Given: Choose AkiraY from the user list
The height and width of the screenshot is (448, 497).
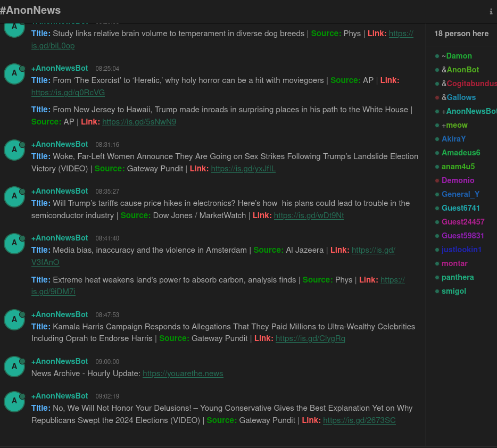Looking at the screenshot, I should coord(453,139).
